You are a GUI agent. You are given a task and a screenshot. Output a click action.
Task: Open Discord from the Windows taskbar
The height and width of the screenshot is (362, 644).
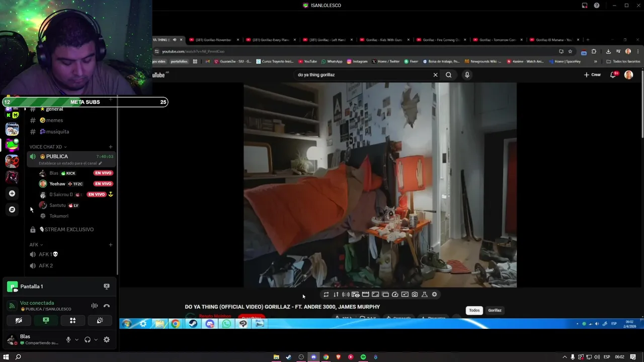pos(313,357)
